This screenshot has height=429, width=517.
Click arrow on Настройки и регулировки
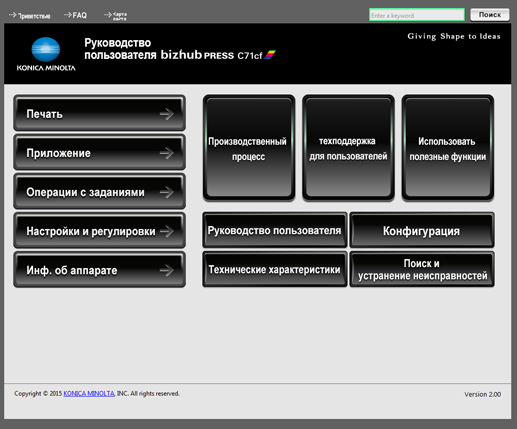pos(167,231)
